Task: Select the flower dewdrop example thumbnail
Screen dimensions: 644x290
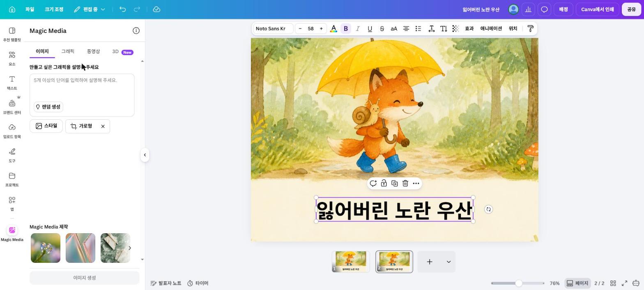Action: point(46,248)
